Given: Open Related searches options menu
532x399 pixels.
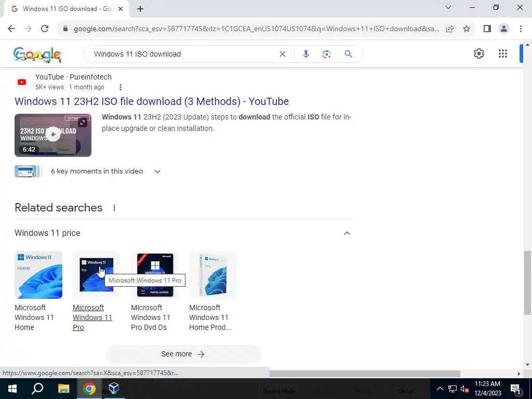Looking at the screenshot, I should [114, 208].
